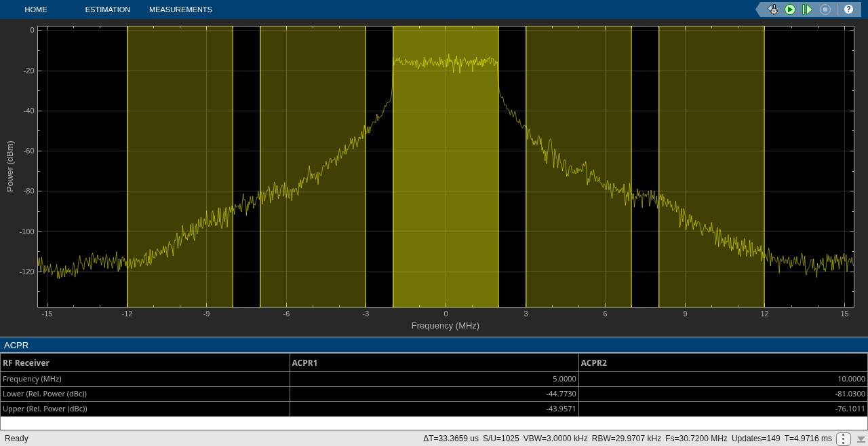Open the HOME tab
Screen dimensions: 868x446
pyautogui.click(x=36, y=10)
